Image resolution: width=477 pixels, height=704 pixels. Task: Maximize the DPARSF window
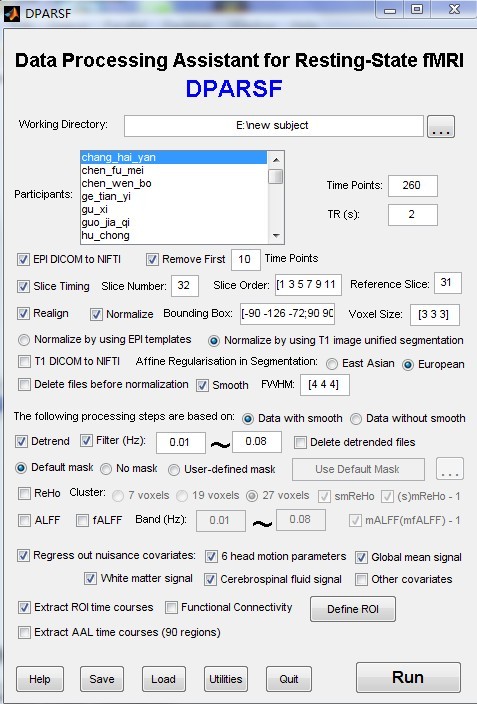click(417, 9)
